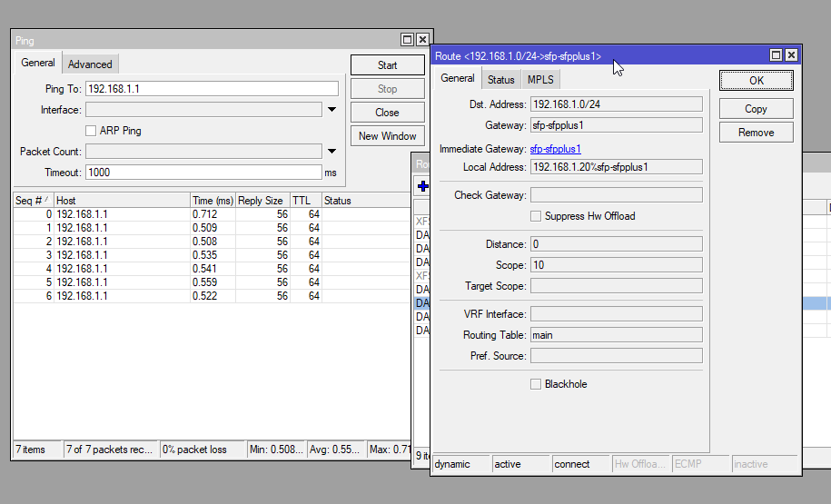Maximize the Route dialog window
The image size is (831, 504).
(x=776, y=55)
